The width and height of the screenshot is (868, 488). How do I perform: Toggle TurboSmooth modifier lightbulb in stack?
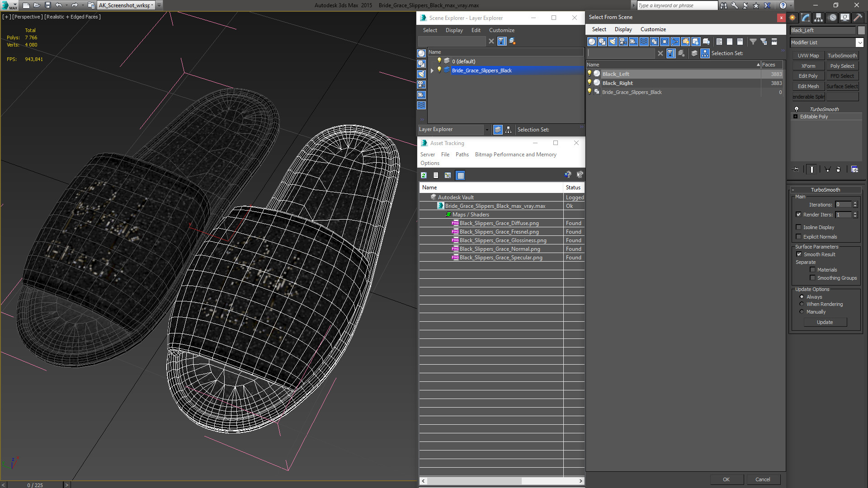tap(797, 109)
